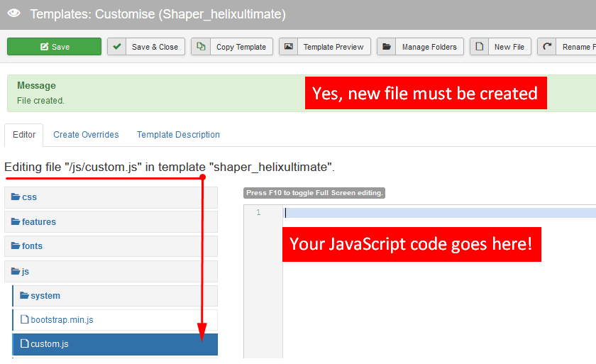This screenshot has width=596, height=364.
Task: Collapse the js folder
Action: pos(111,271)
